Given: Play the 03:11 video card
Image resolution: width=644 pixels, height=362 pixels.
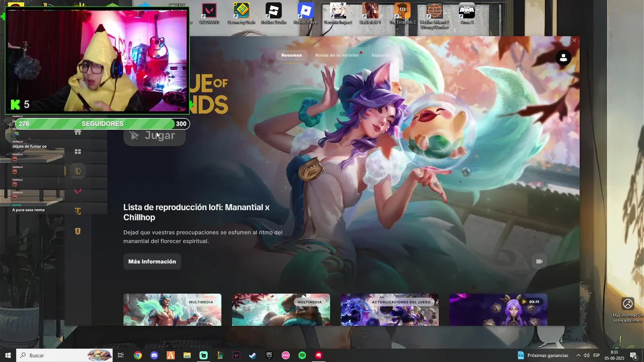Looking at the screenshot, I should click(x=498, y=310).
